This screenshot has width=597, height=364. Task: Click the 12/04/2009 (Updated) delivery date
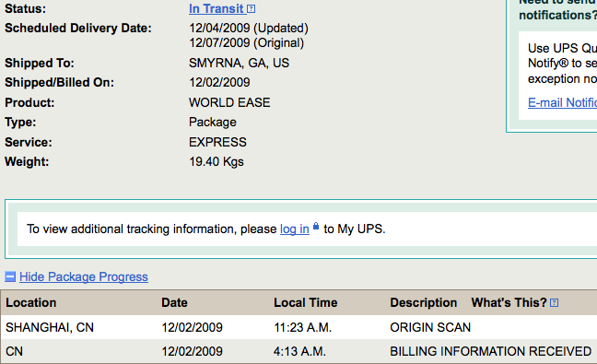249,29
